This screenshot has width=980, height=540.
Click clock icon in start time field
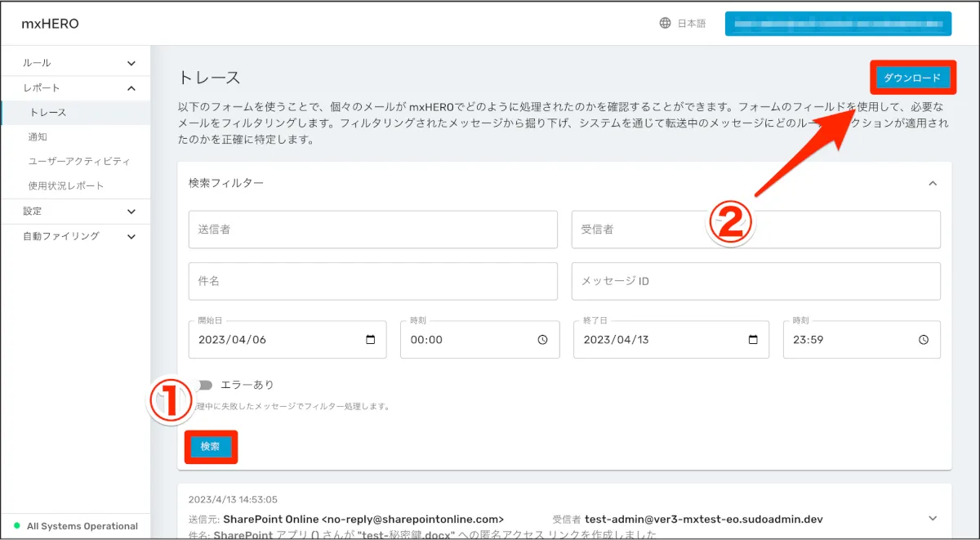click(542, 340)
